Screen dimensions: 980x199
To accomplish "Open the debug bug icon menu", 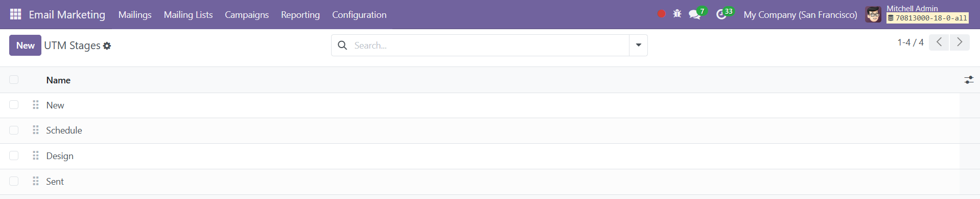I will pyautogui.click(x=677, y=14).
